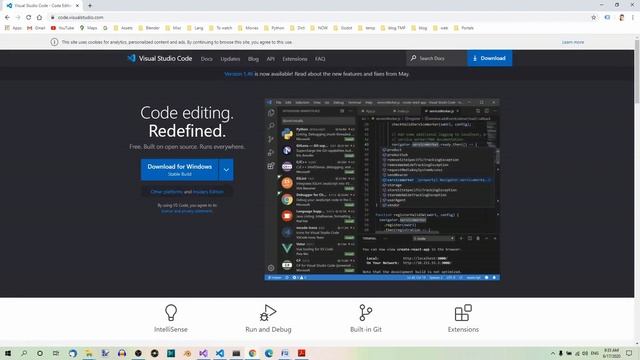Open the Portals bookmarks folder
The image size is (640, 360).
click(464, 28)
